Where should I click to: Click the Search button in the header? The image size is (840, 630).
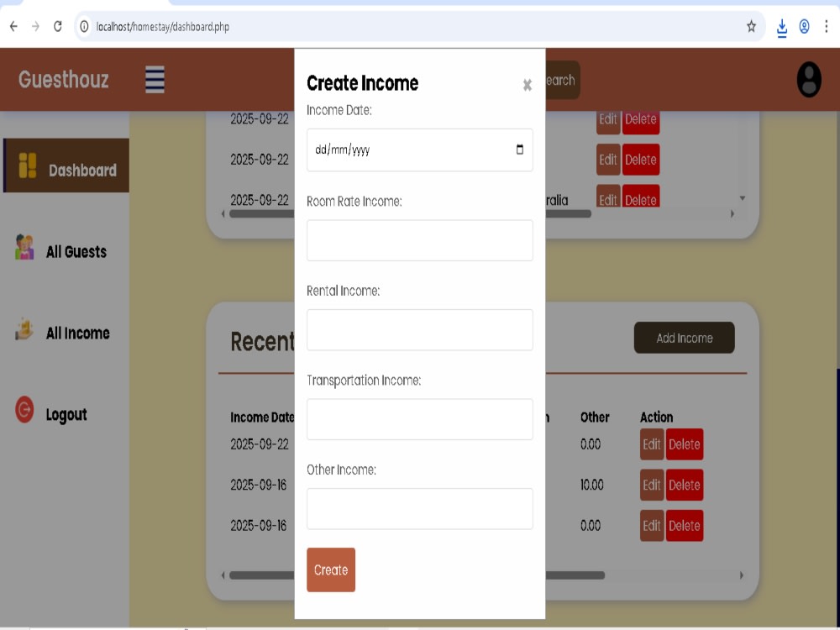(x=563, y=80)
